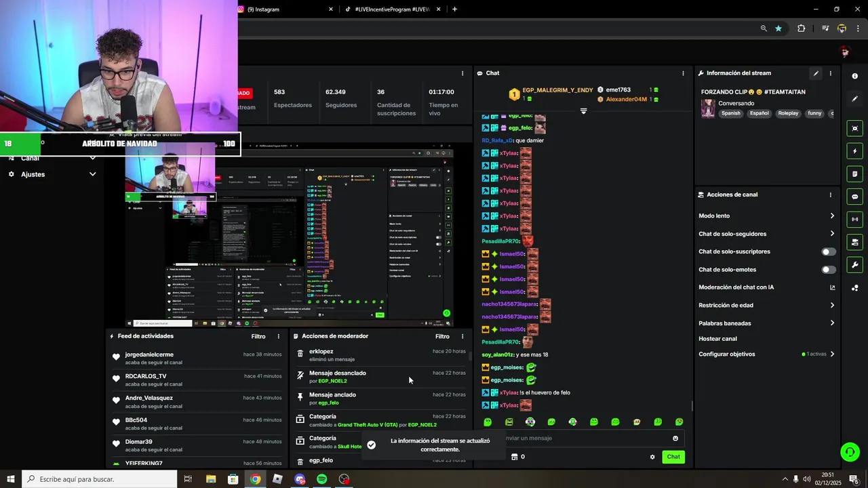Open the EGP_NOEL2 user link in Mensaje desanclado
868x488 pixels.
click(x=332, y=381)
